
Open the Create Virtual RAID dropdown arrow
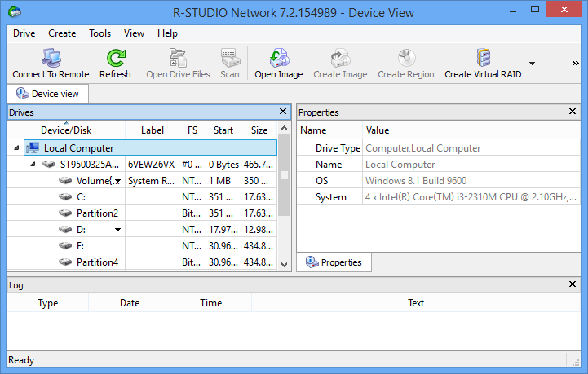(x=532, y=64)
